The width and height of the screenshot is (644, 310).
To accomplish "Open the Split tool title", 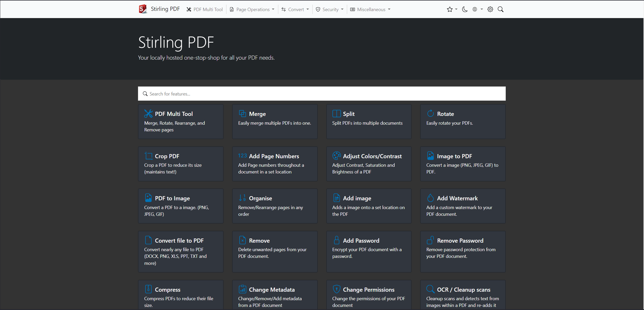I will [x=349, y=114].
